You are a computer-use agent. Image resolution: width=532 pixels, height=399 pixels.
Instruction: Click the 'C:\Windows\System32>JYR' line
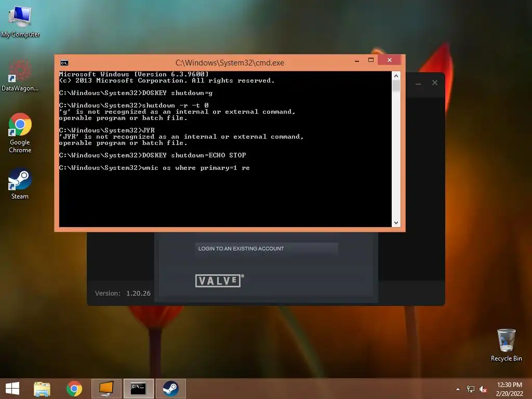tap(107, 130)
